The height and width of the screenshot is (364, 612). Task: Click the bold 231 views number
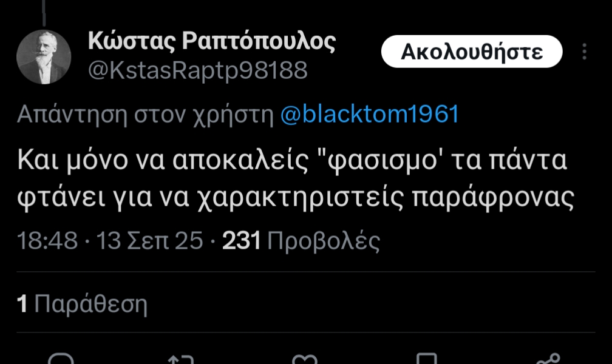(x=241, y=240)
